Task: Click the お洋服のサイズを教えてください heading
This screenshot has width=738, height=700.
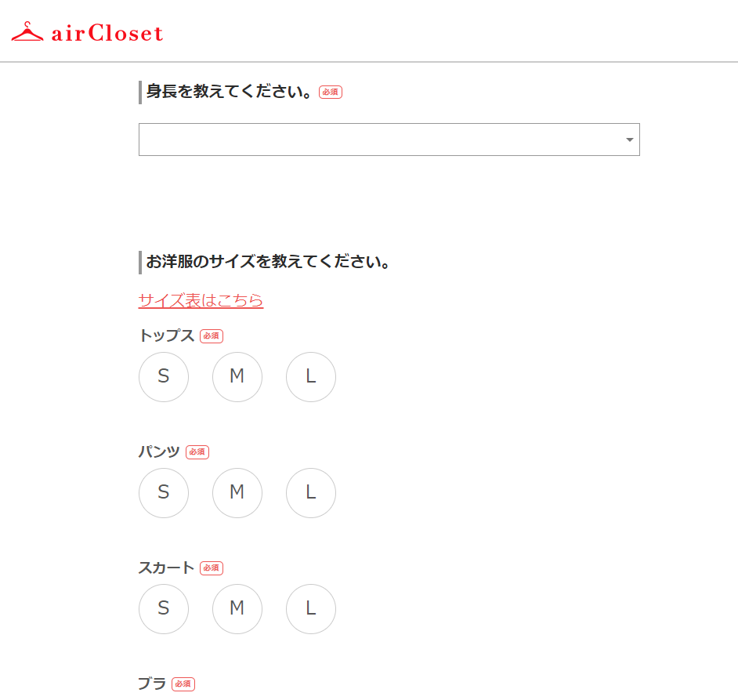Action: 268,262
